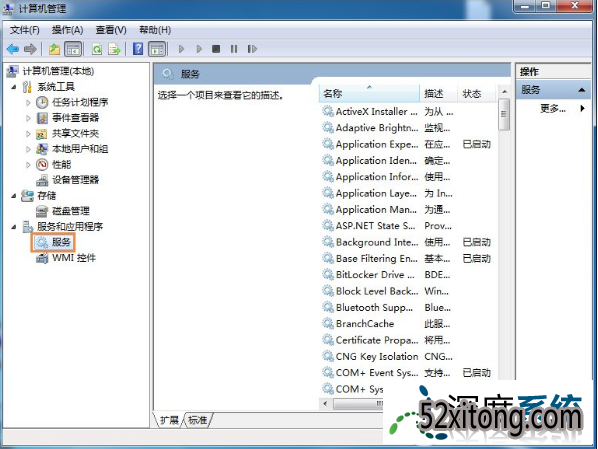The image size is (598, 449).
Task: Select 事件查看器 in the tree
Action: (76, 118)
